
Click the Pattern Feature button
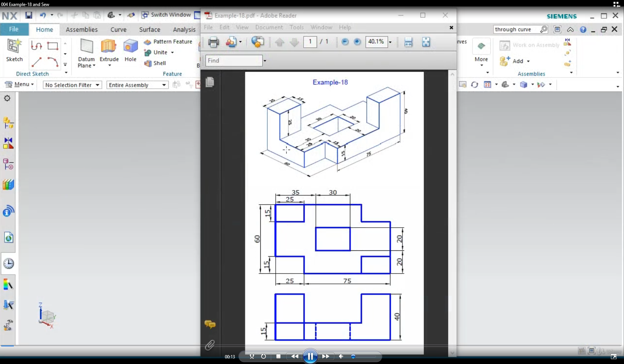(168, 42)
